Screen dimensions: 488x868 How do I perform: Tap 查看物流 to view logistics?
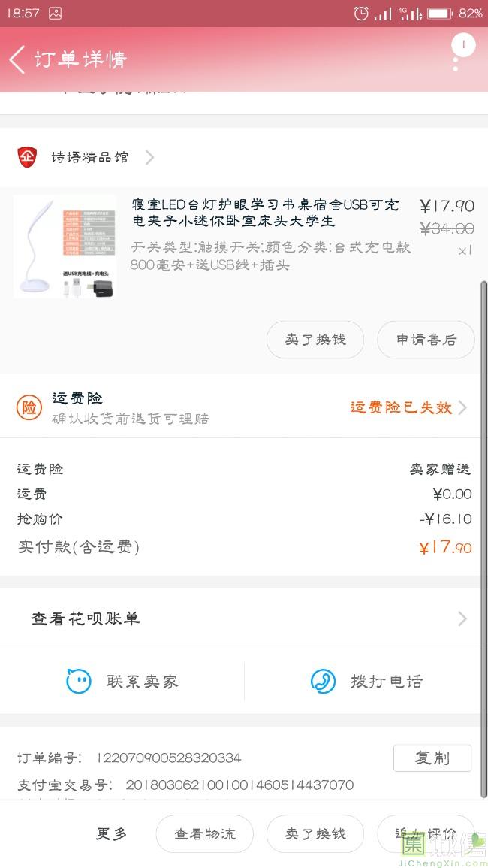(204, 833)
